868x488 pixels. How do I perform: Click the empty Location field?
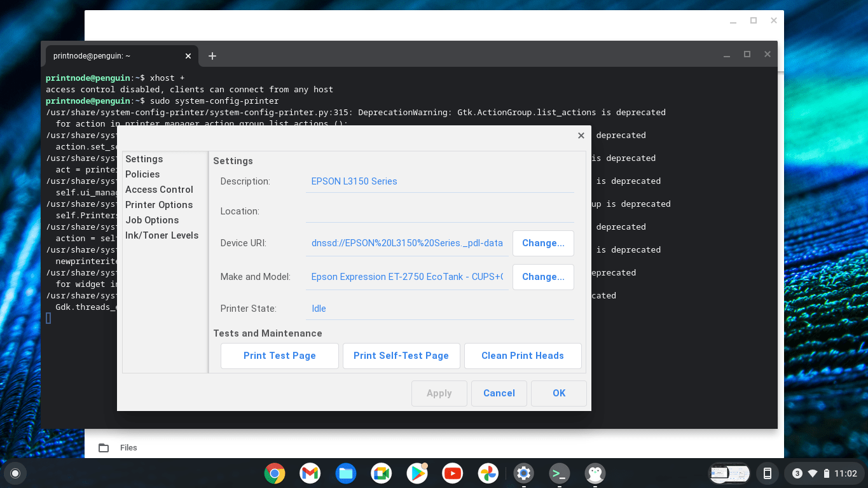(x=439, y=211)
